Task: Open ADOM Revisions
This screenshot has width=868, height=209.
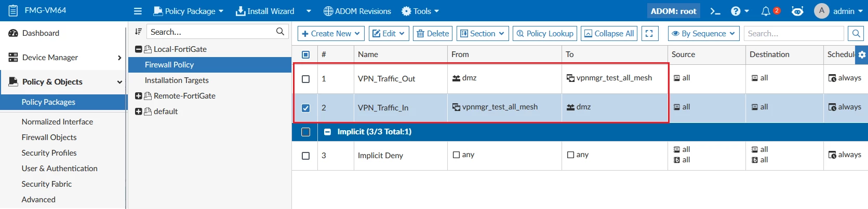Action: [357, 11]
